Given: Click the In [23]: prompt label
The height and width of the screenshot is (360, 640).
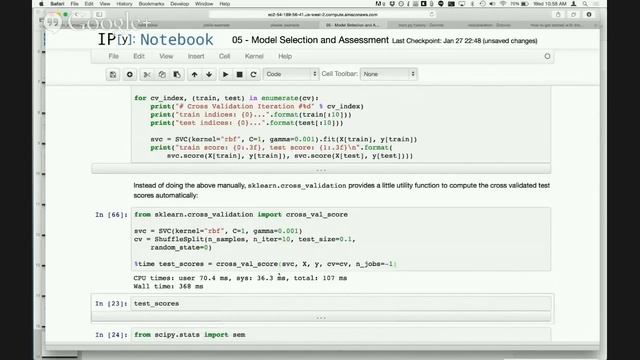Looking at the screenshot, I should point(111,304).
